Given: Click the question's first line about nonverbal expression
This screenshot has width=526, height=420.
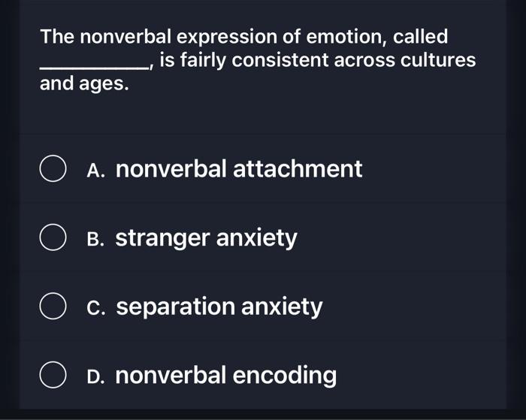Looking at the screenshot, I should point(244,37).
